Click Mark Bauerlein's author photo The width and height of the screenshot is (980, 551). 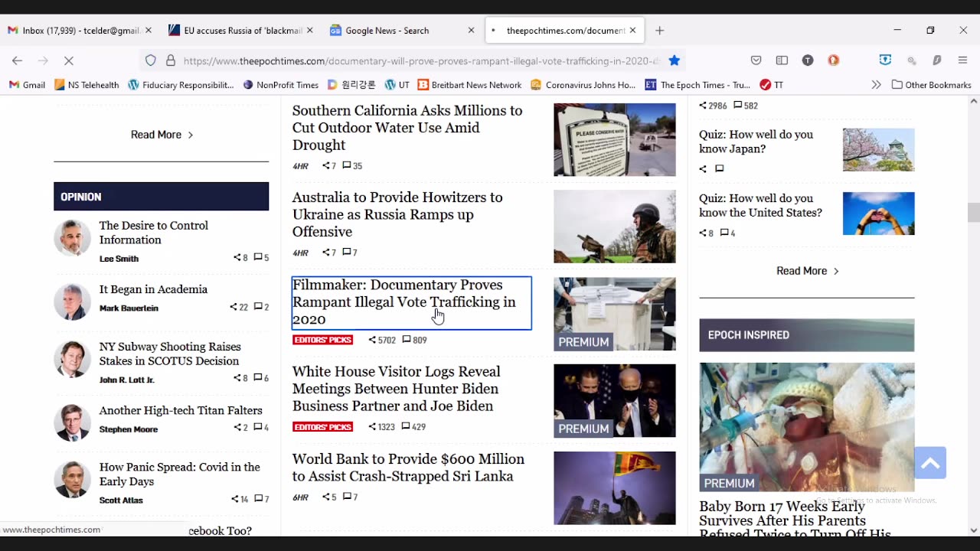click(72, 302)
